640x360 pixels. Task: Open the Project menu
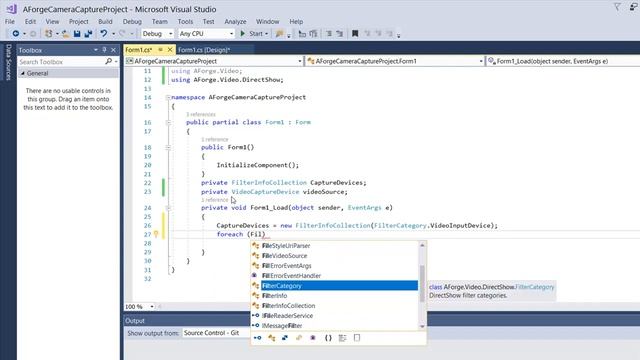[78, 22]
